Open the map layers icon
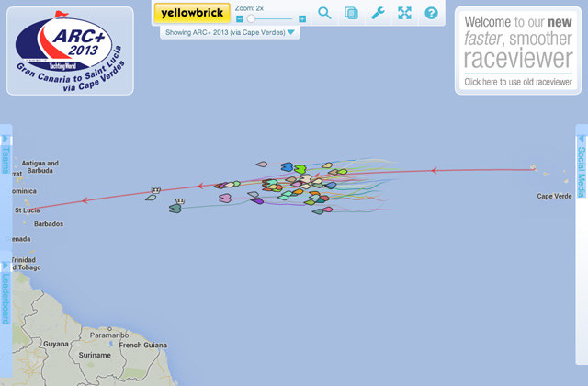The image size is (588, 386). (x=351, y=13)
